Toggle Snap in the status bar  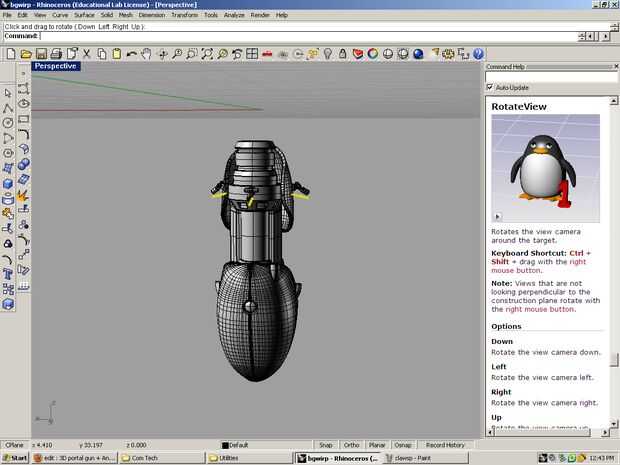pyautogui.click(x=325, y=444)
